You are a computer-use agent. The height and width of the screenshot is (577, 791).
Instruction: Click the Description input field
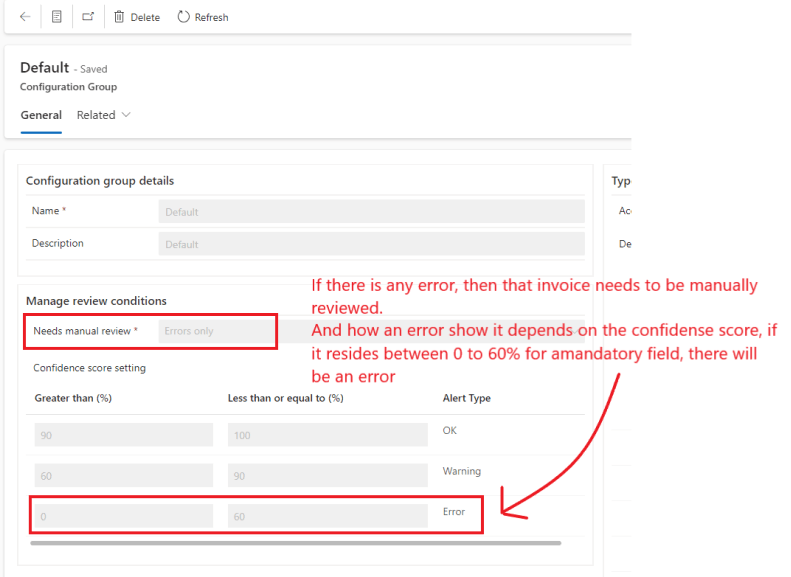(371, 244)
